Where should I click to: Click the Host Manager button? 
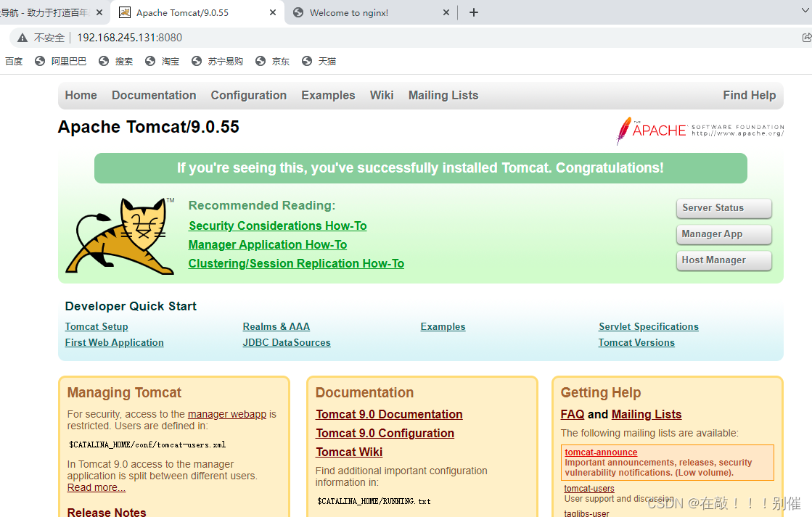tap(724, 260)
